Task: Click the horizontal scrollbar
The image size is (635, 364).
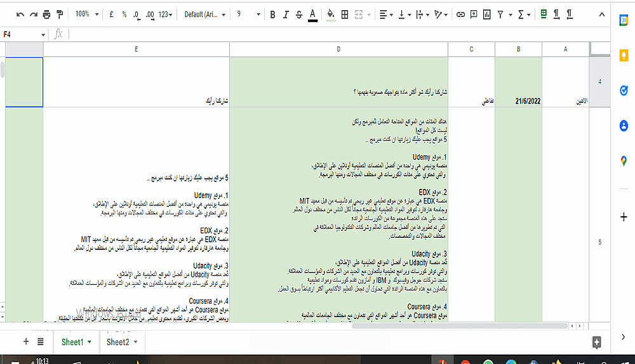Action: (x=459, y=326)
